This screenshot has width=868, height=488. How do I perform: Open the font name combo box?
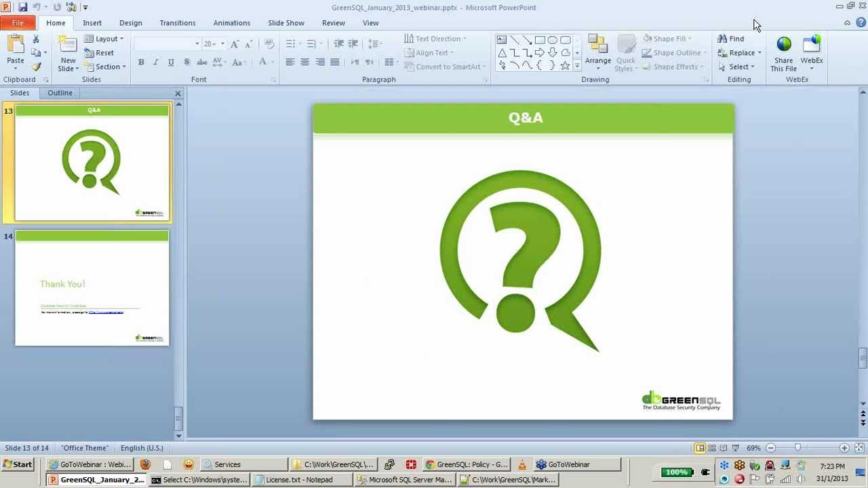click(167, 43)
